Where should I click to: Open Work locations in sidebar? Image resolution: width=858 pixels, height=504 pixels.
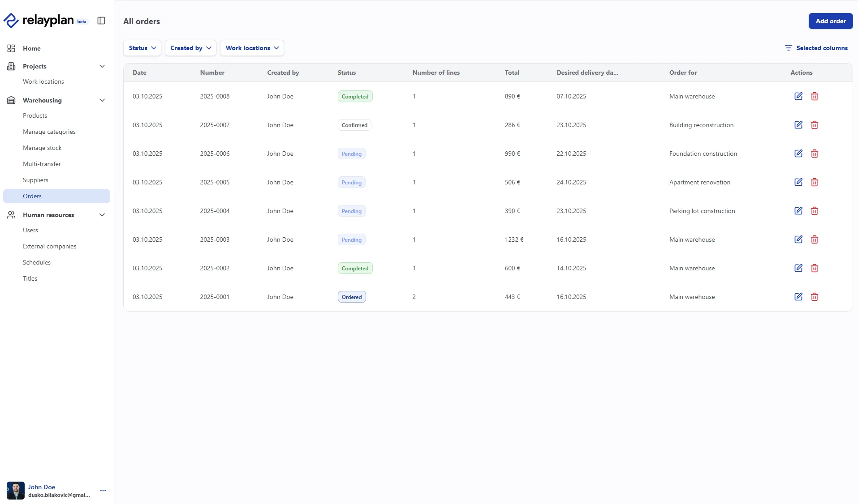pos(43,81)
